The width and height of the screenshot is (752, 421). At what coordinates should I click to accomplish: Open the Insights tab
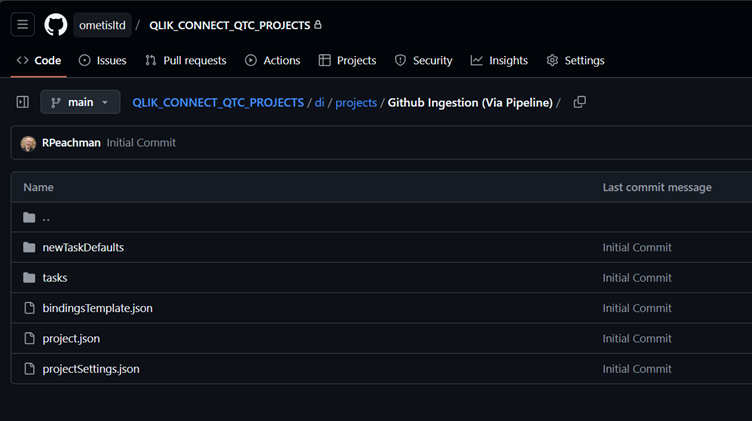click(x=499, y=60)
